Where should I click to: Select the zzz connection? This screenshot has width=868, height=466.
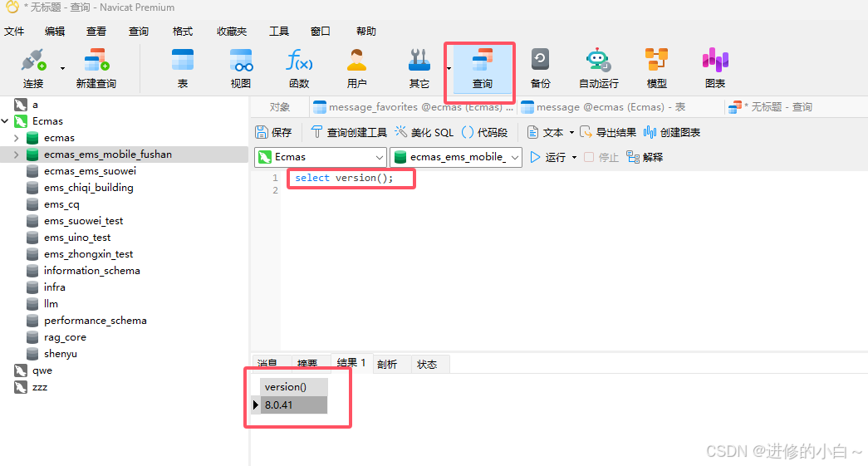pyautogui.click(x=40, y=387)
